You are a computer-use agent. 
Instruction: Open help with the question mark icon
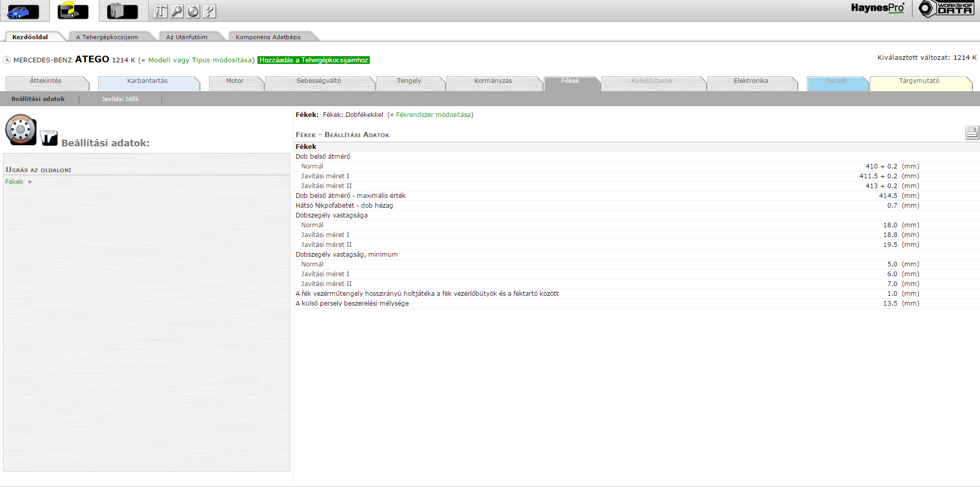(x=209, y=11)
